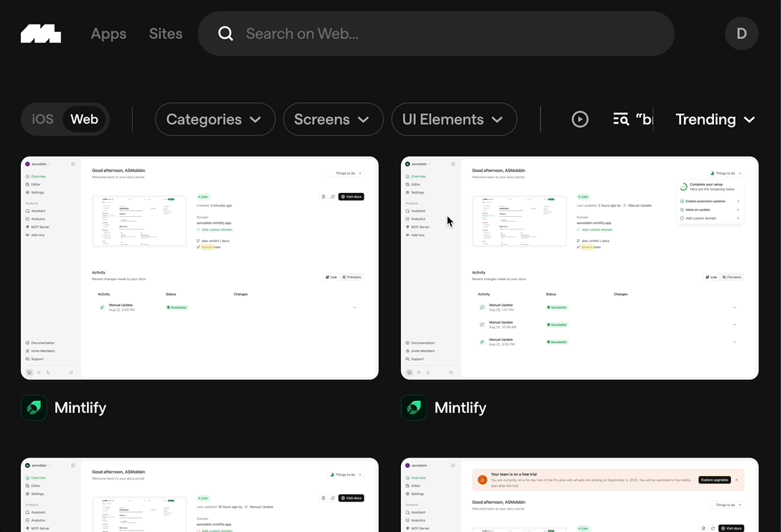Click the play circle icon
781x532 pixels.
tap(580, 119)
